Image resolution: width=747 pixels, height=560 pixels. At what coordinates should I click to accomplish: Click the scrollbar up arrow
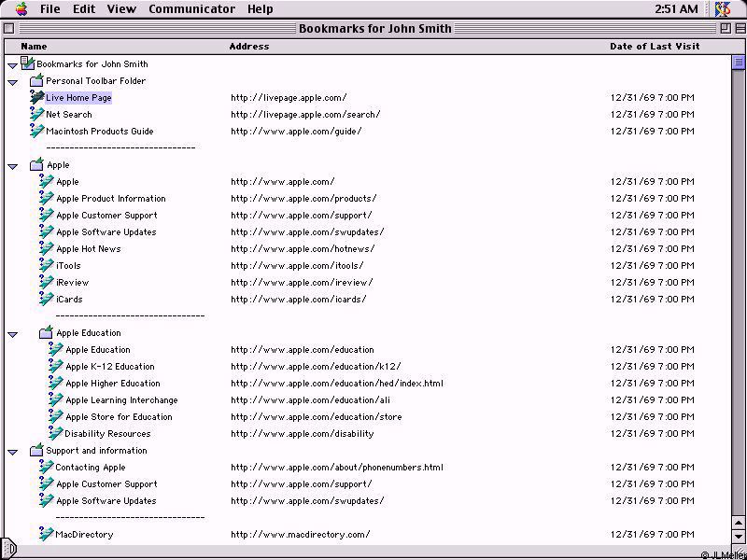pos(739,524)
